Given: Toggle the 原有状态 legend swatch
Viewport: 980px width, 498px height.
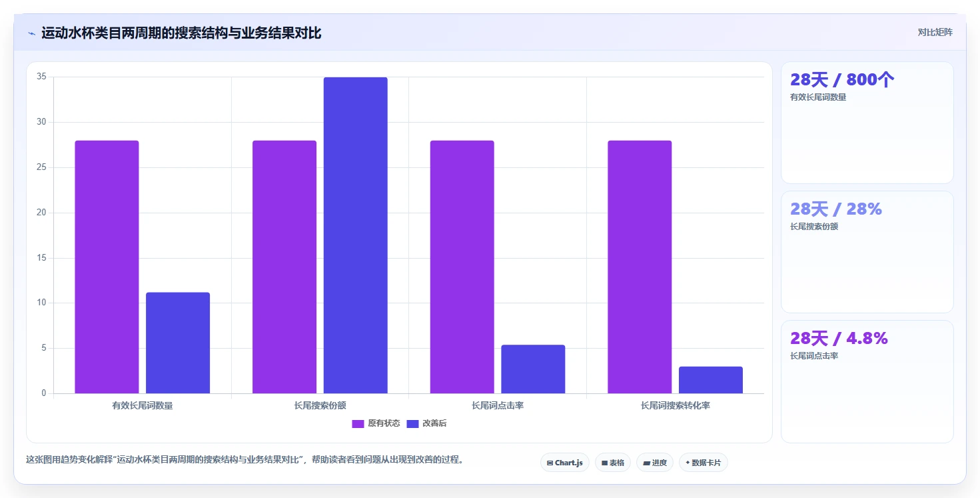Looking at the screenshot, I should pyautogui.click(x=358, y=423).
